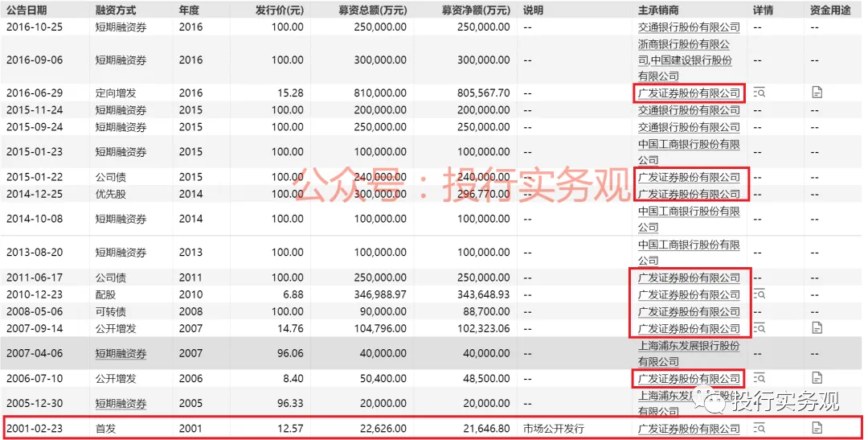The height and width of the screenshot is (440, 868).
Task: Open 广发证券股份有限公司 link in 2007-09-14 row
Action: point(689,328)
